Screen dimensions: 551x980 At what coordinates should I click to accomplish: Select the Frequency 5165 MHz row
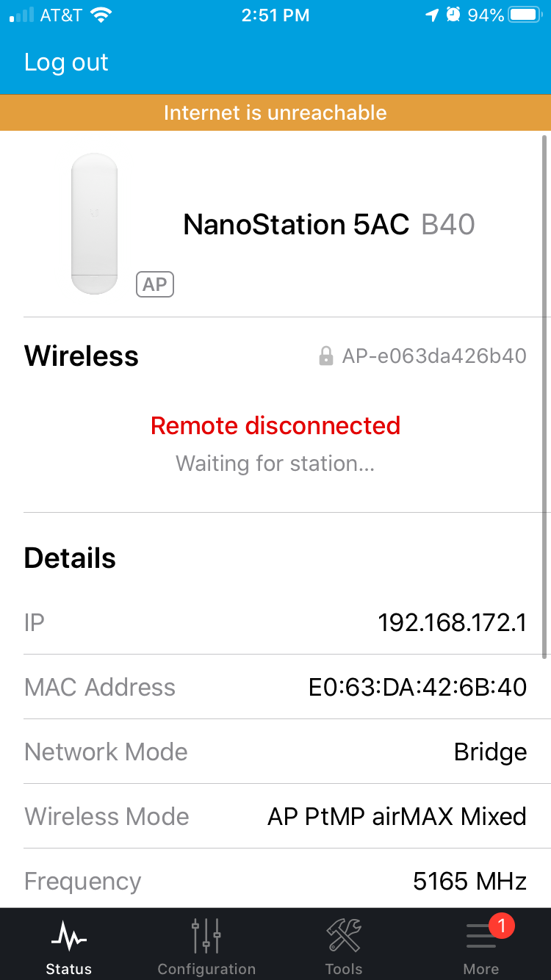click(275, 881)
